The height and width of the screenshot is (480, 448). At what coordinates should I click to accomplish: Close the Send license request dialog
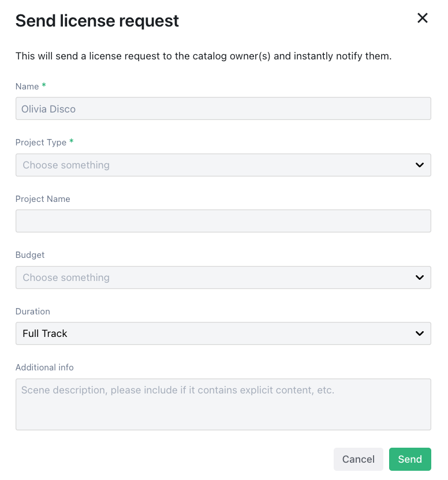(x=423, y=18)
